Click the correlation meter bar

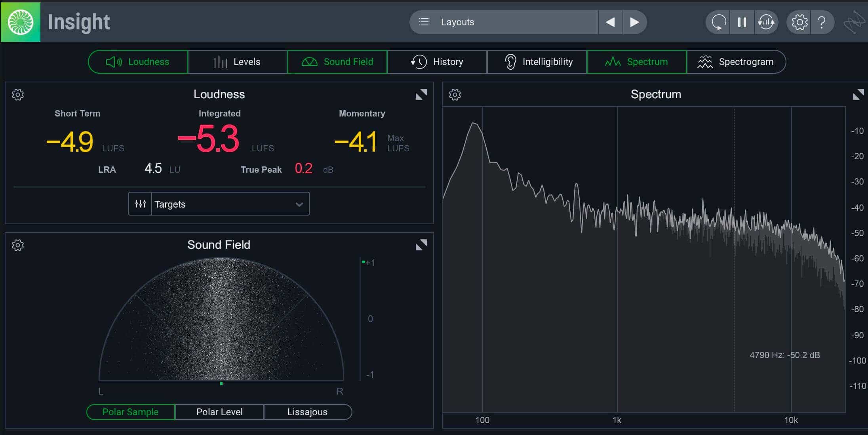point(361,319)
